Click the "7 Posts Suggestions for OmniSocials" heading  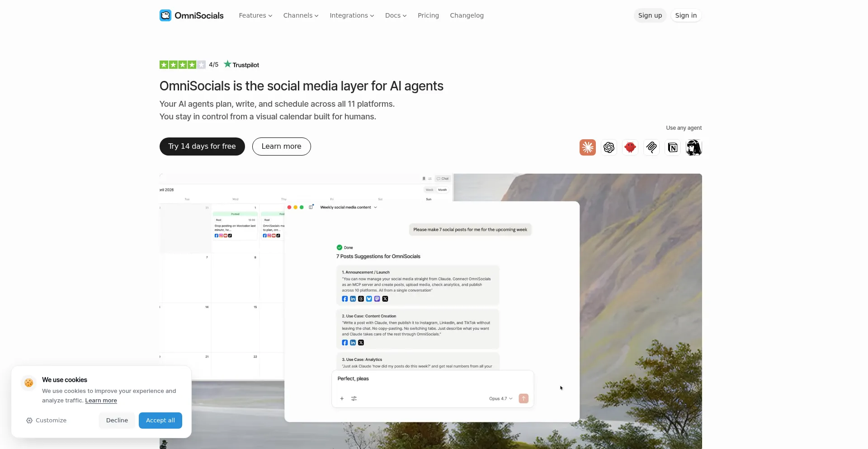[378, 256]
